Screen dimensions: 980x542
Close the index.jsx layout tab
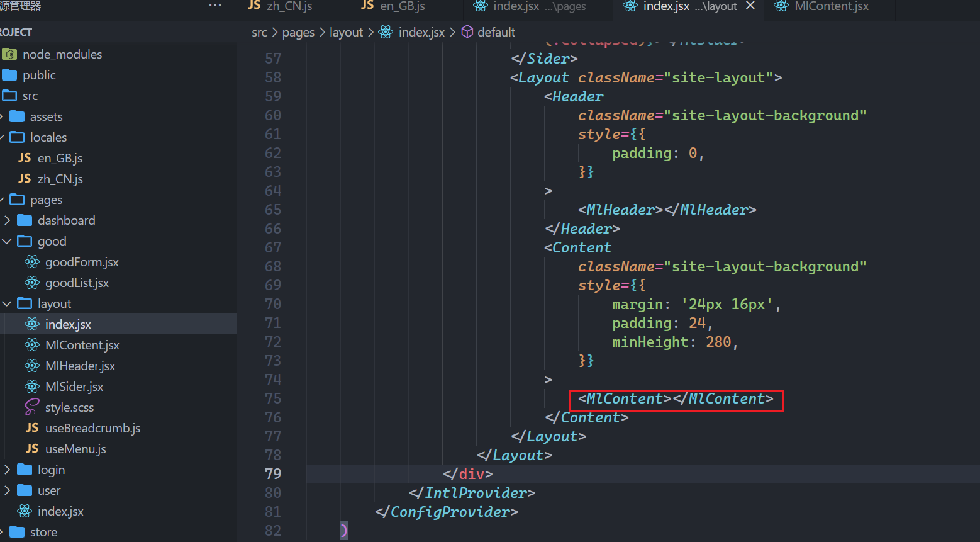point(750,6)
